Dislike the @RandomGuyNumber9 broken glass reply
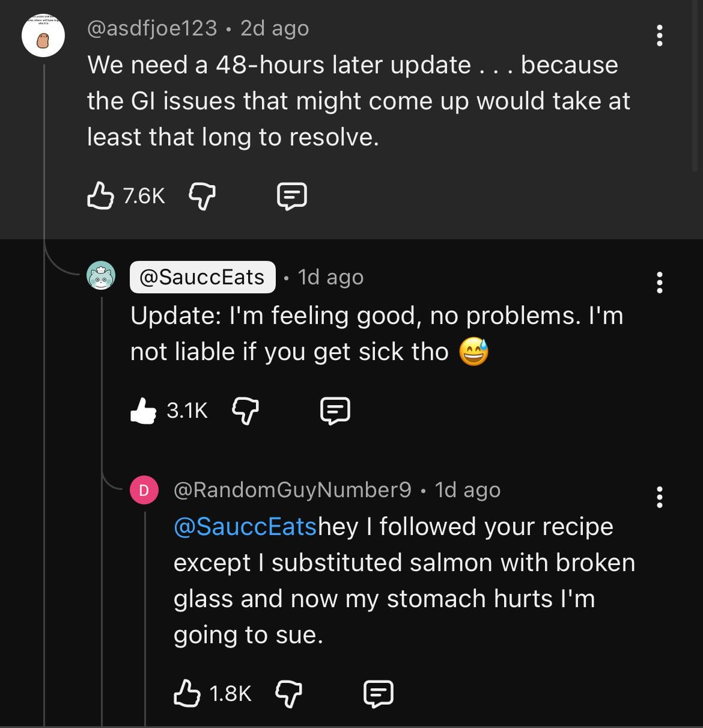Viewport: 703px width, 728px height. pyautogui.click(x=288, y=693)
